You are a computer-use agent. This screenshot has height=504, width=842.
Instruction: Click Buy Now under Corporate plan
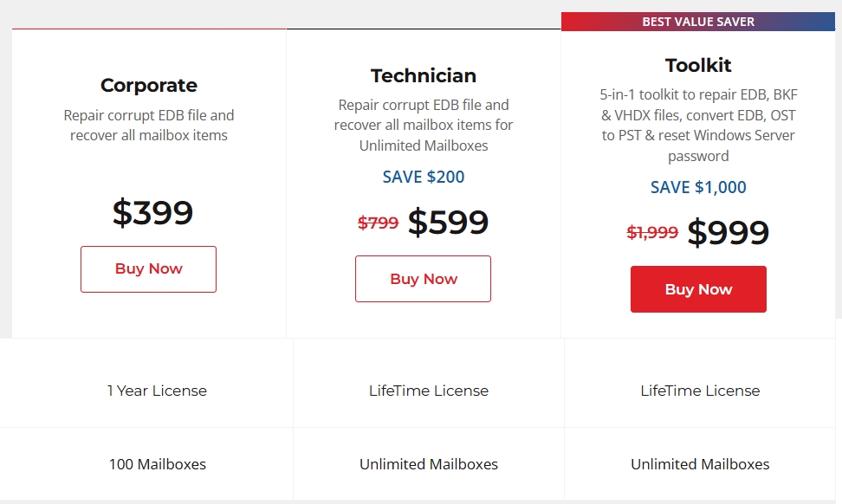pyautogui.click(x=148, y=269)
